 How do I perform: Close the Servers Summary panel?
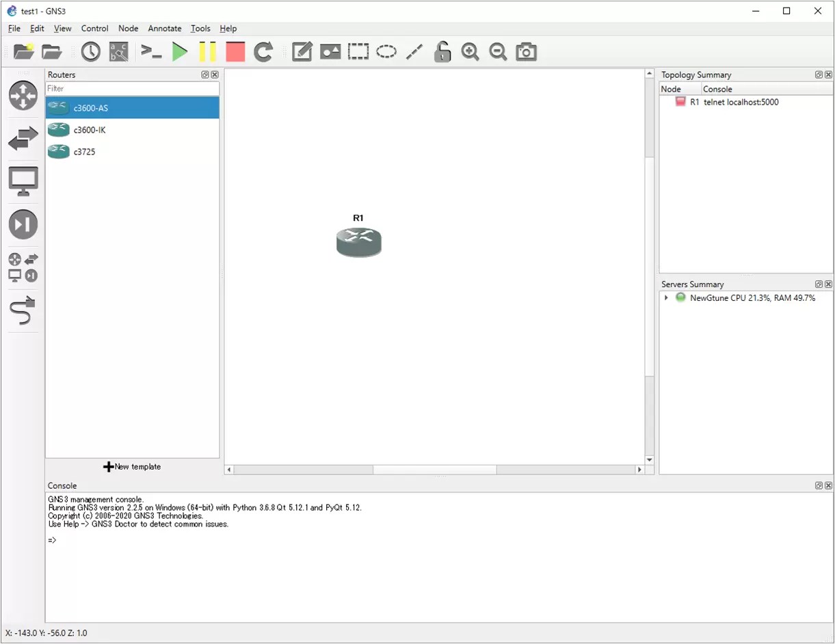[828, 284]
